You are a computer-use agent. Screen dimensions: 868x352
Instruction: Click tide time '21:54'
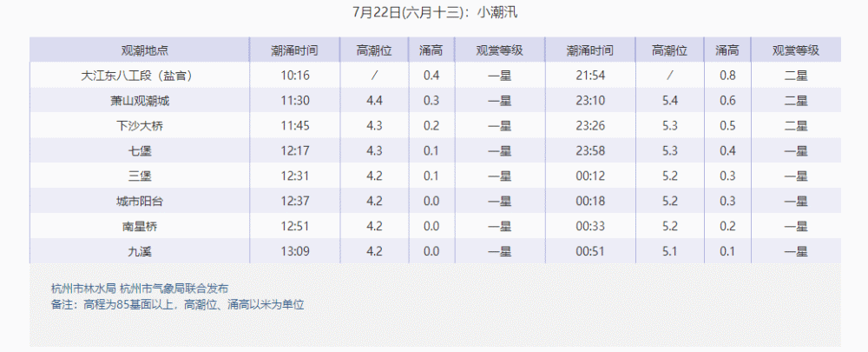tap(590, 76)
